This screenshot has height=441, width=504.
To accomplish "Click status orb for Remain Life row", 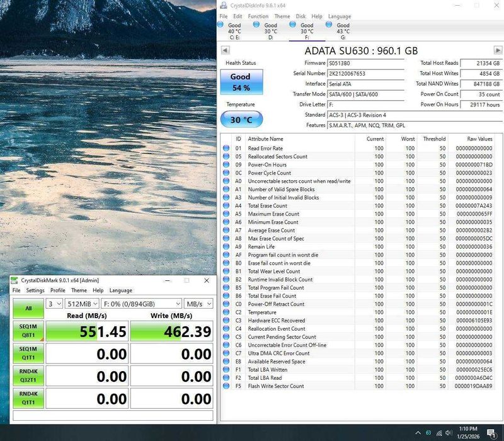I will (x=226, y=246).
